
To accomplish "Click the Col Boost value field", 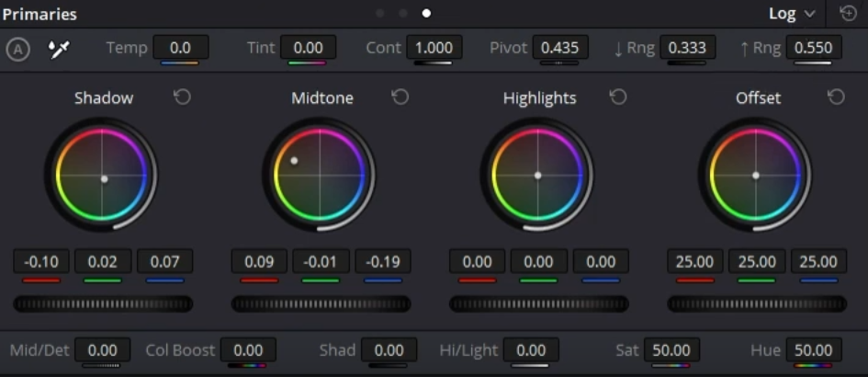I will click(x=248, y=350).
